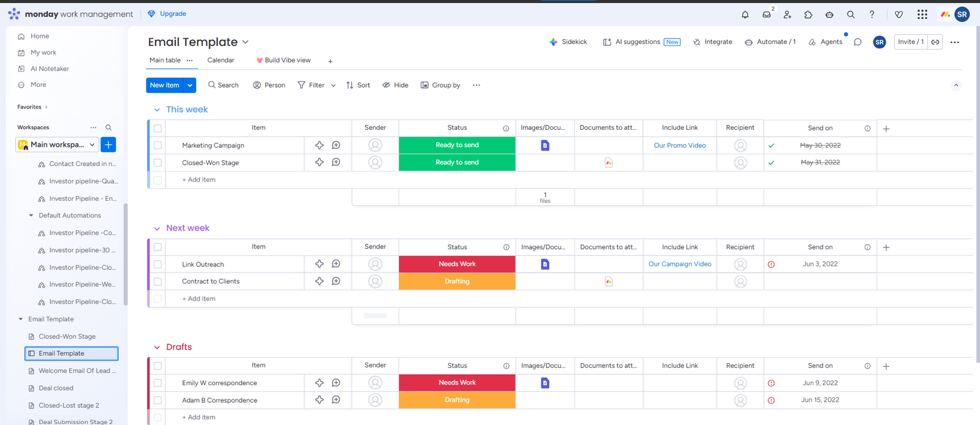Add column to This week group

886,129
